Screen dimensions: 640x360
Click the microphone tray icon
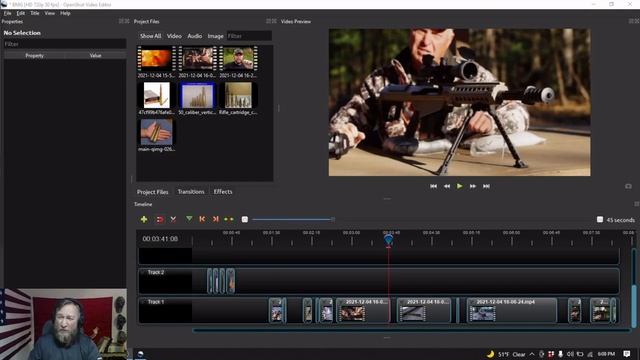(x=560, y=354)
